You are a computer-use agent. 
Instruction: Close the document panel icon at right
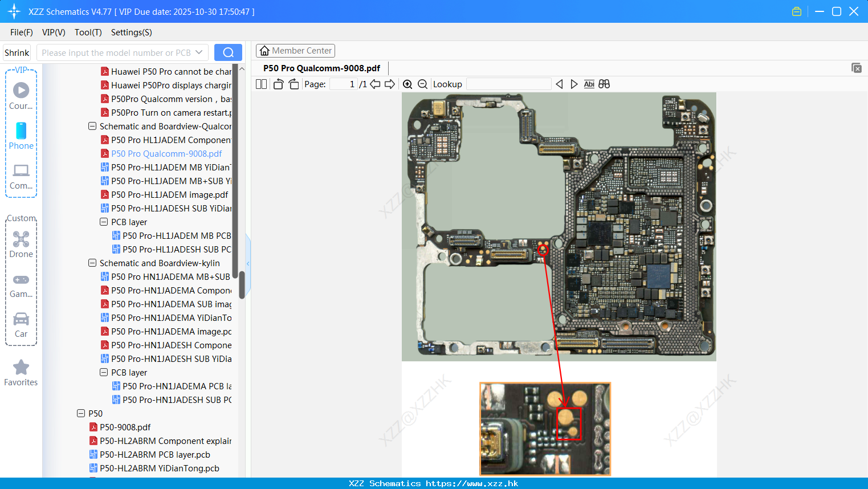(856, 68)
